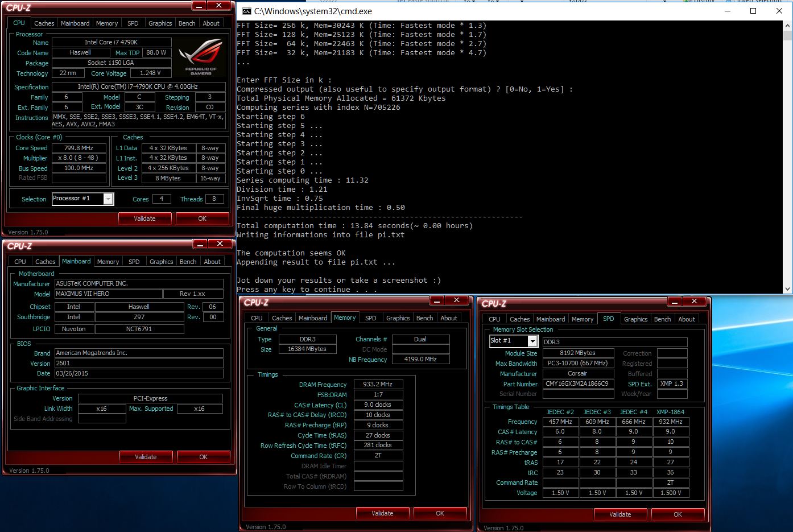The image size is (793, 532).
Task: Click Cycle Time value '27 clocks'
Action: coord(378,435)
